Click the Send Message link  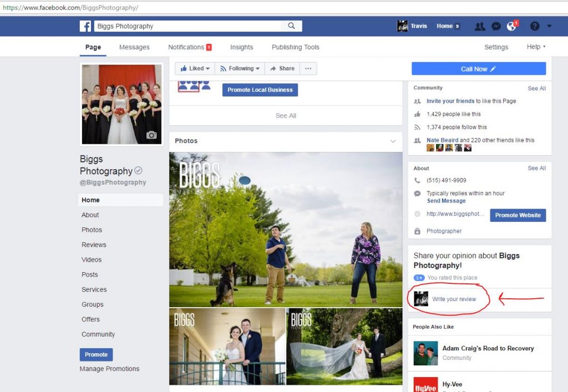(447, 201)
